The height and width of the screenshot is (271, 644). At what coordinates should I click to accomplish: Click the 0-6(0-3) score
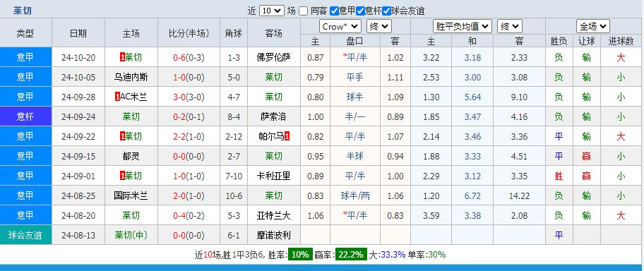pyautogui.click(x=189, y=57)
